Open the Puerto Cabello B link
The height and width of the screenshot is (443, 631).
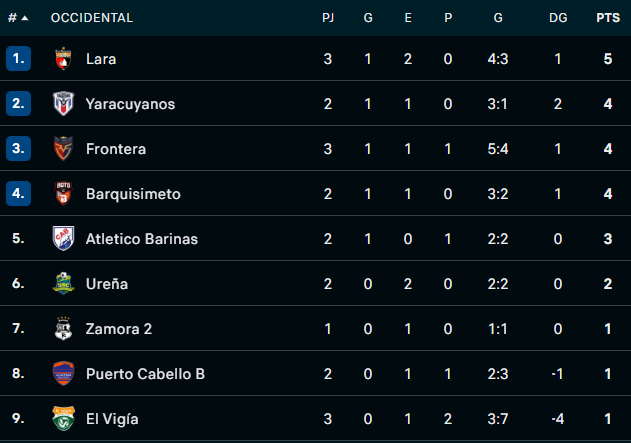tap(145, 374)
